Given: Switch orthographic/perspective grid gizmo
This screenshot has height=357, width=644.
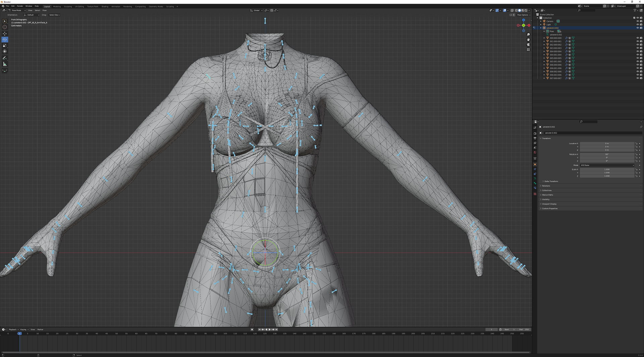Looking at the screenshot, I should (x=528, y=50).
